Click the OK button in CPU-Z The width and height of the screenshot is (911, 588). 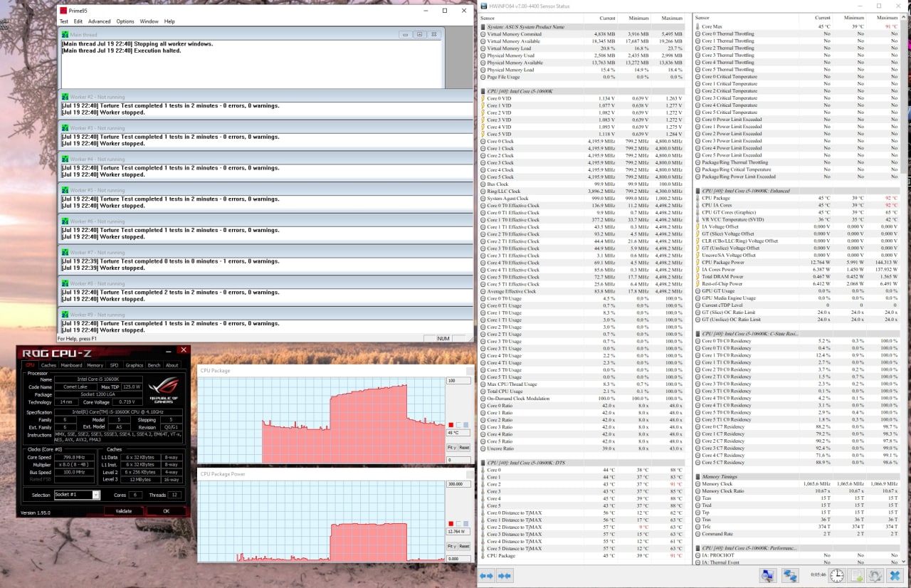(x=166, y=511)
